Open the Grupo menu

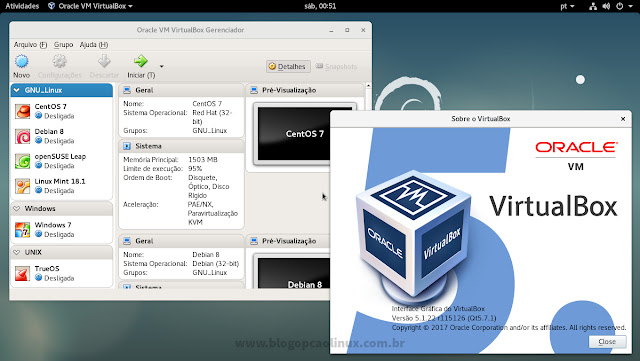(x=64, y=45)
